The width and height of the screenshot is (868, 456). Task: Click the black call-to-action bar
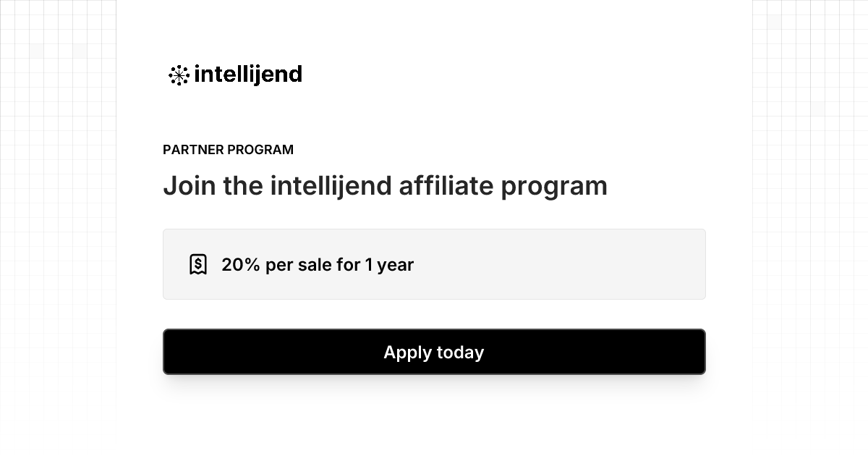(x=434, y=352)
